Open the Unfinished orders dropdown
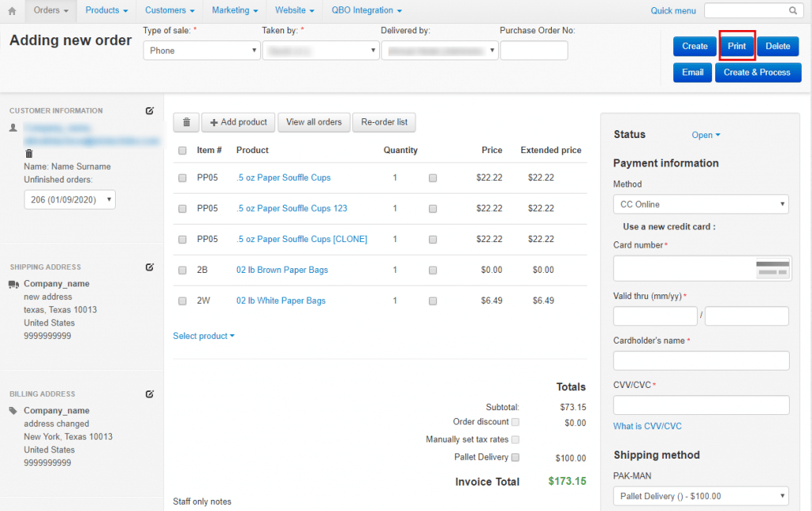Image resolution: width=812 pixels, height=511 pixels. click(x=70, y=200)
